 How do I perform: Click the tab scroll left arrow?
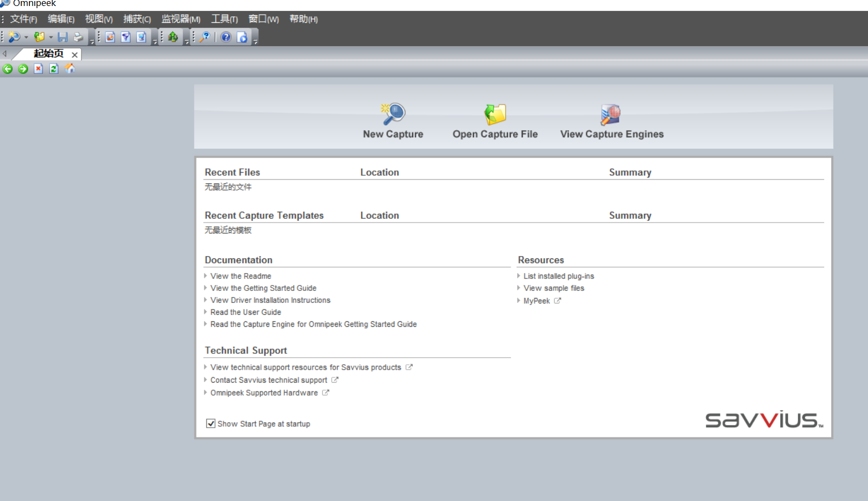click(5, 54)
